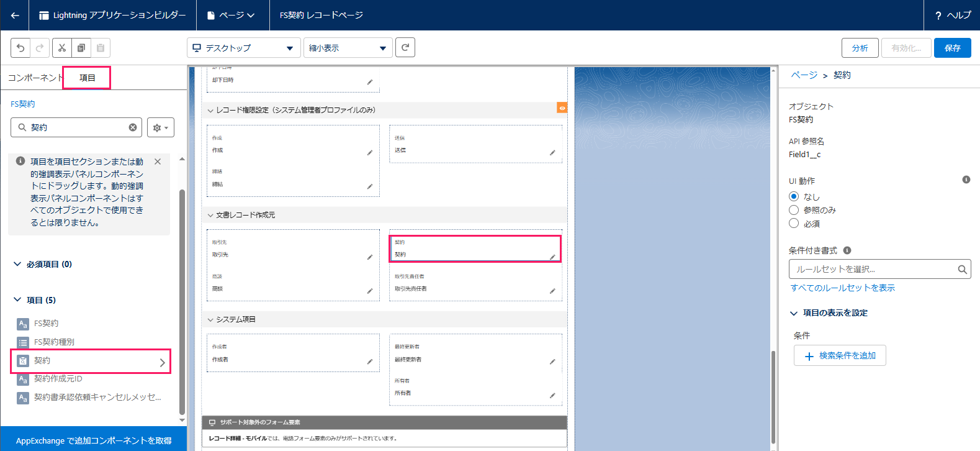980x451 pixels.
Task: Collapse the レコード権限設定 section
Action: pyautogui.click(x=210, y=111)
